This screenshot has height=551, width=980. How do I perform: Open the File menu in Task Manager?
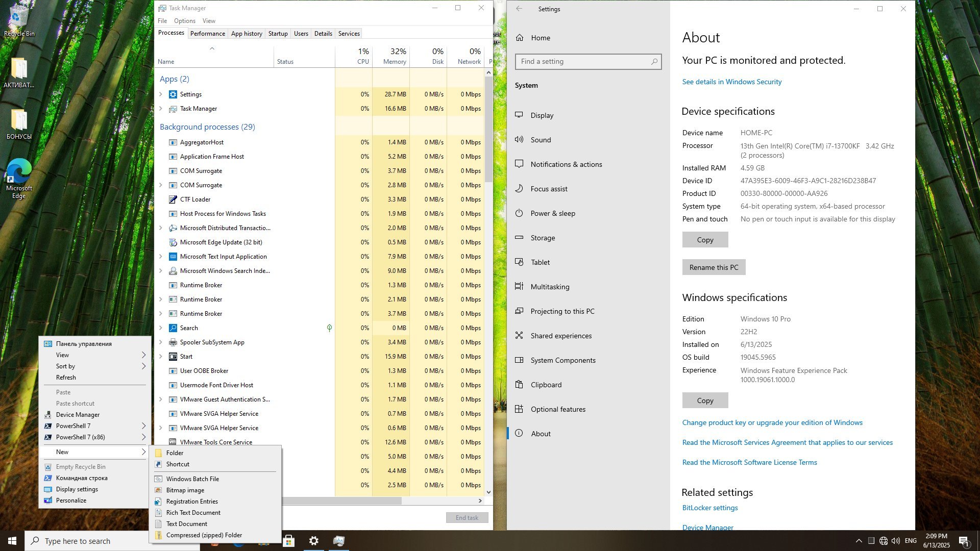[162, 21]
